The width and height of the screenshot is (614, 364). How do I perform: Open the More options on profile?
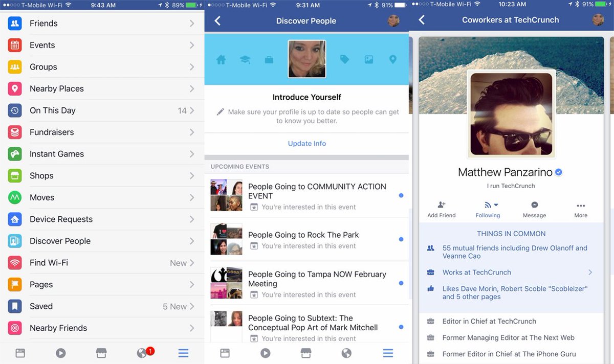[x=581, y=210]
